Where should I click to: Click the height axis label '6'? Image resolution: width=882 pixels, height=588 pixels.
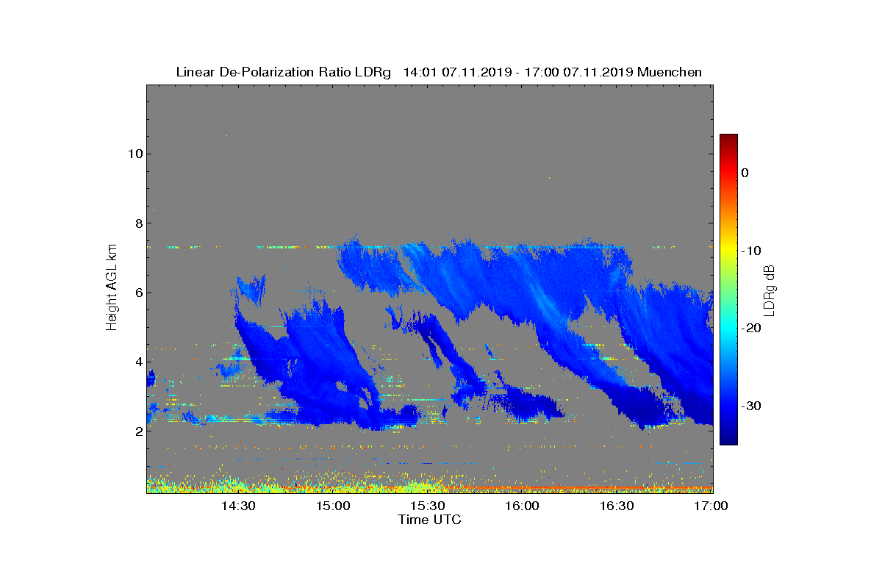(x=138, y=293)
